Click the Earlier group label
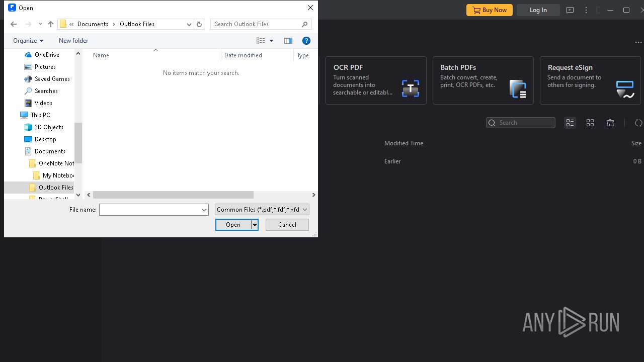The height and width of the screenshot is (362, 644). click(x=392, y=161)
